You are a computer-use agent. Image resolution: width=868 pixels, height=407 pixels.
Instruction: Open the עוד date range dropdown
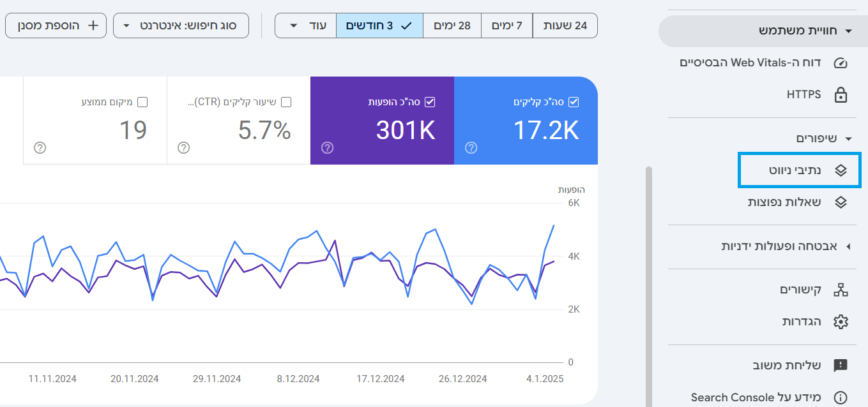tap(305, 26)
